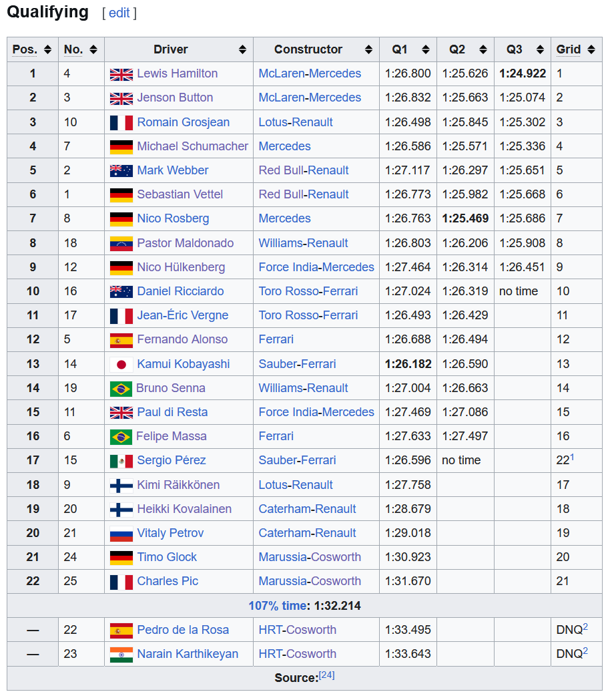Open Ferrari link in Alonso's row
This screenshot has height=700, width=612.
click(x=276, y=340)
